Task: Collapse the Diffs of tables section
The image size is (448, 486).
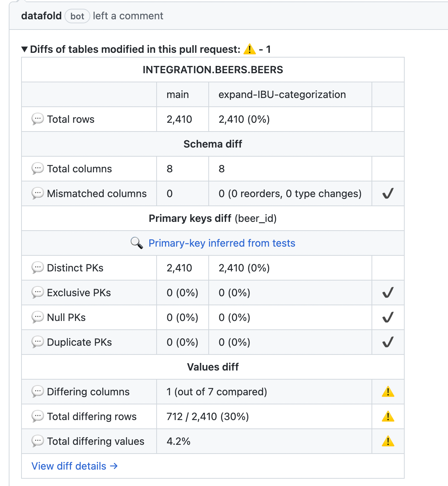Action: pos(25,49)
